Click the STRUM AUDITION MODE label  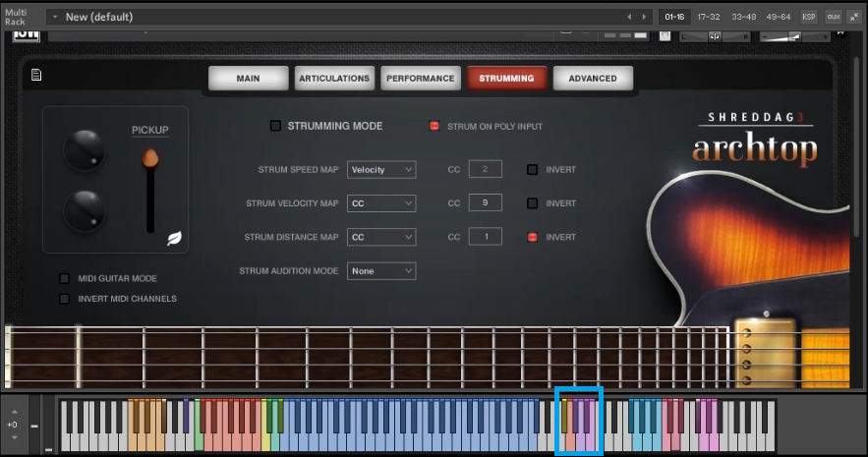(288, 270)
